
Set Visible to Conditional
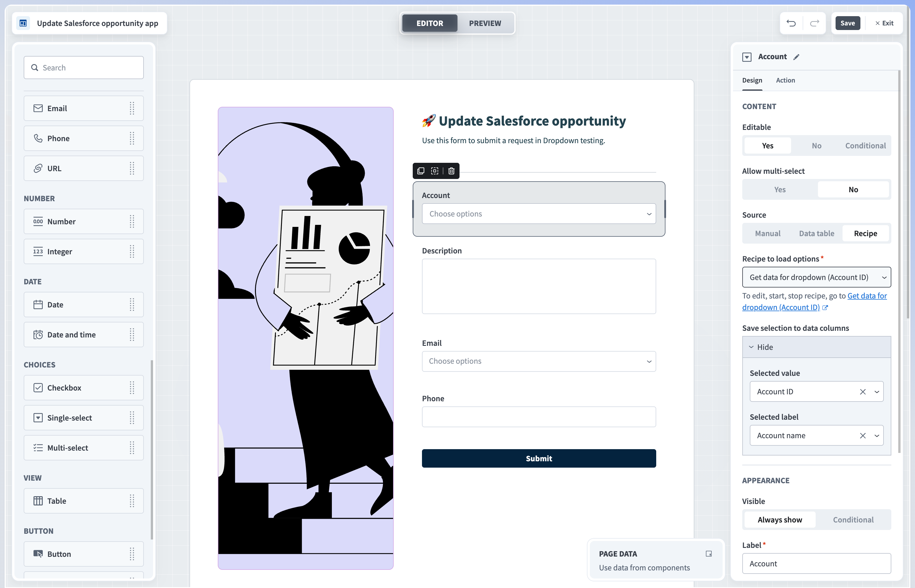(x=853, y=520)
